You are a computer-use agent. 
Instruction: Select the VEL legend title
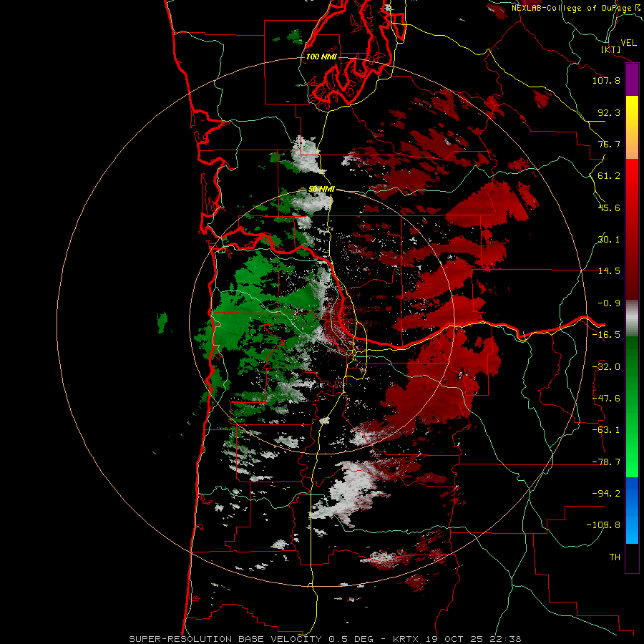pos(628,43)
